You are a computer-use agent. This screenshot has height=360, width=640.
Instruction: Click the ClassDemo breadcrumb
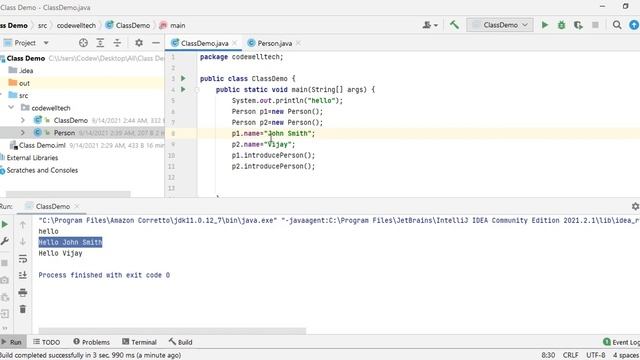point(128,25)
